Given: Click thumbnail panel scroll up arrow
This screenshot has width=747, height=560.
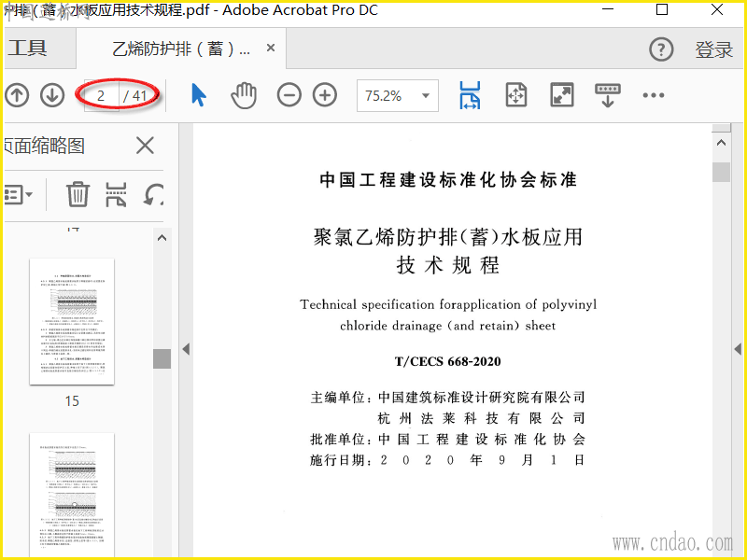Looking at the screenshot, I should click(x=162, y=238).
